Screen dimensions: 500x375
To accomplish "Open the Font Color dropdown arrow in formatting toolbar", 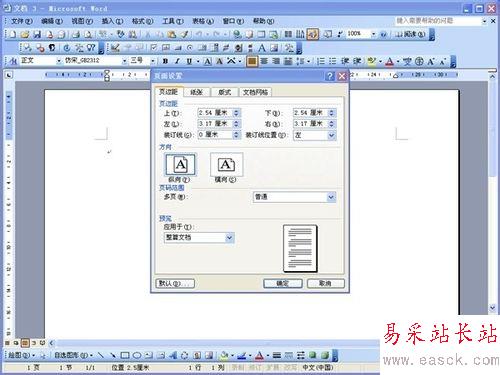I will click(398, 61).
